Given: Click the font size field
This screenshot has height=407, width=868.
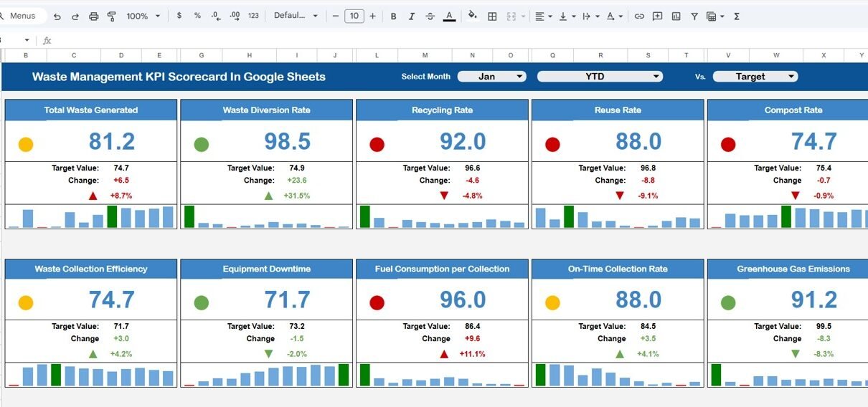Looking at the screenshot, I should click(x=354, y=16).
